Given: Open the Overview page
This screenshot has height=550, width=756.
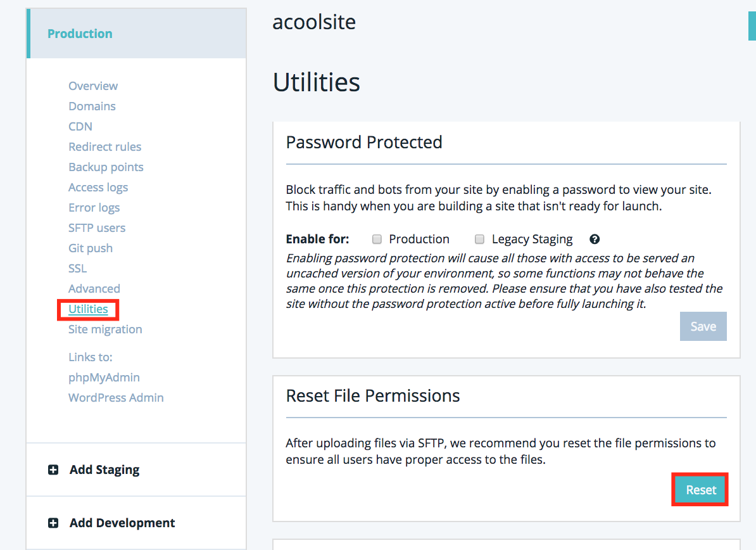Looking at the screenshot, I should pos(93,86).
